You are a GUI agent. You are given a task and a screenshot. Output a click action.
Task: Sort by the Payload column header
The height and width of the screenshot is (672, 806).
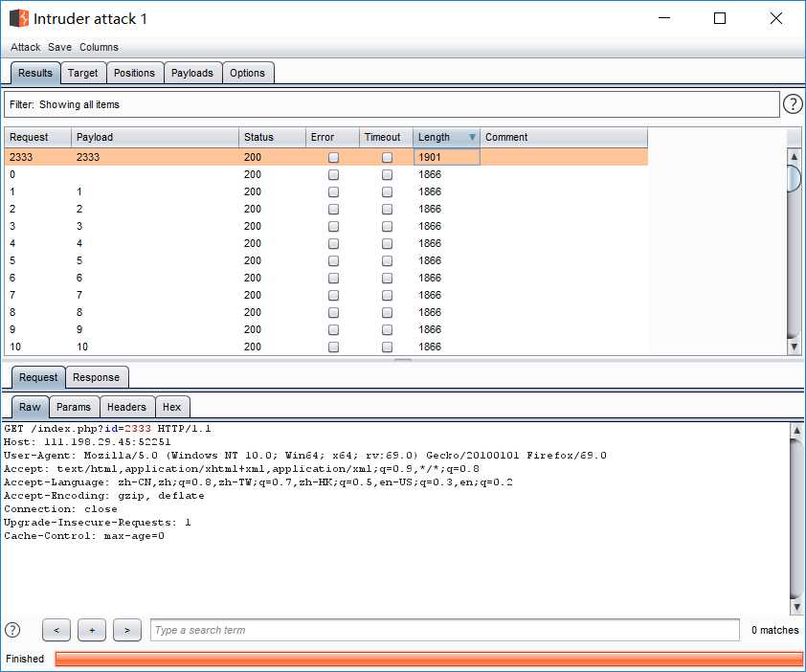(155, 137)
